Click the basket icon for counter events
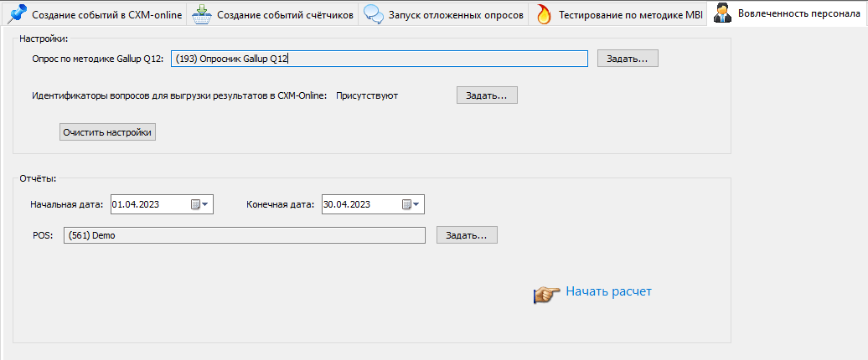 (201, 13)
